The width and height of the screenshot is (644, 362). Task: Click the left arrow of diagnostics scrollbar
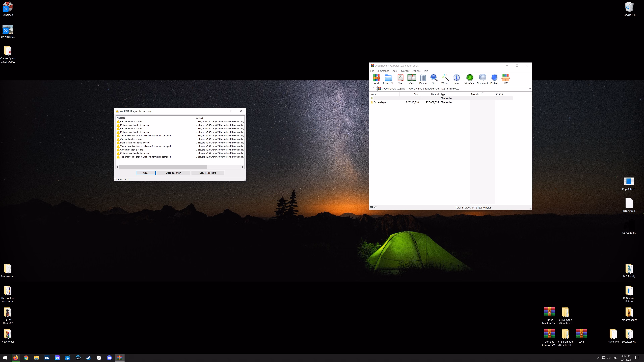pyautogui.click(x=118, y=167)
